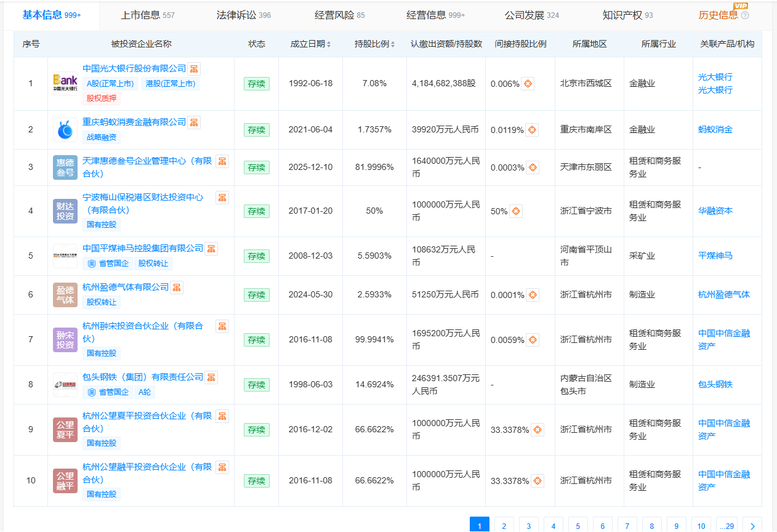Screen dimensions: 777x532
Task: Go to next page with arrow button
Action: click(752, 526)
